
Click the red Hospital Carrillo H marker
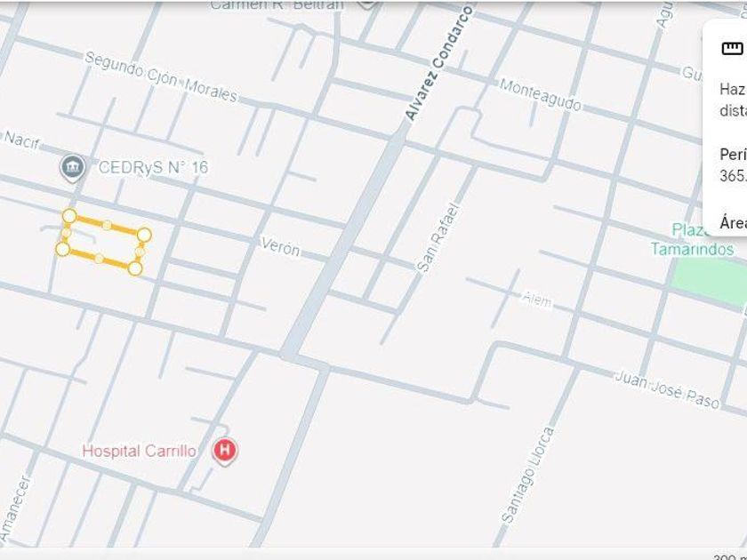(x=225, y=451)
